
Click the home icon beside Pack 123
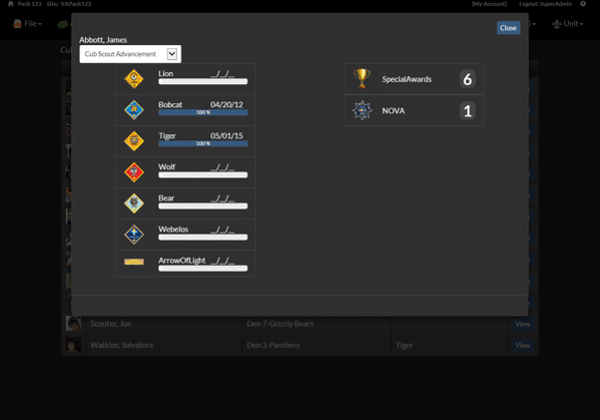tap(11, 4)
